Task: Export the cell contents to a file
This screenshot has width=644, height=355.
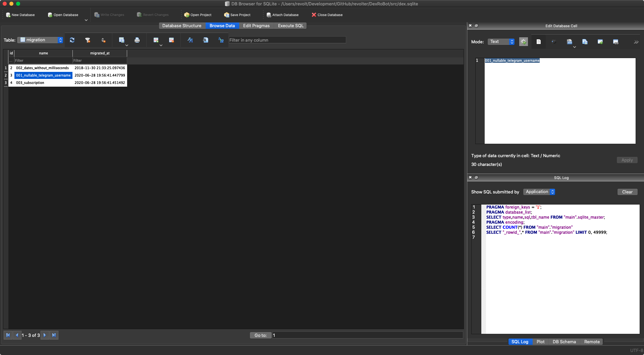Action: click(585, 42)
